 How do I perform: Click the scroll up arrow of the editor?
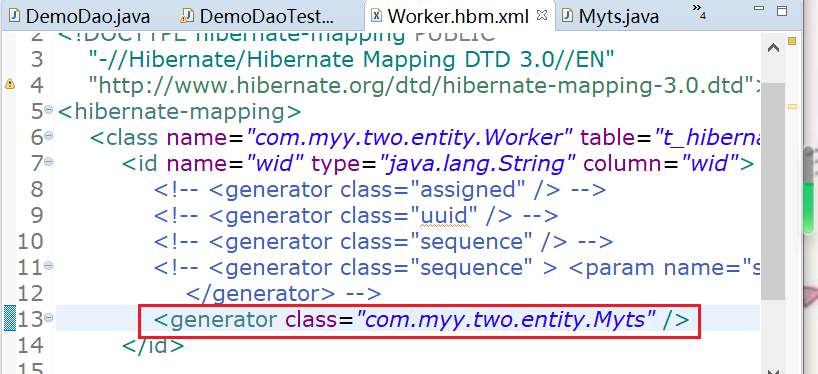[x=773, y=49]
